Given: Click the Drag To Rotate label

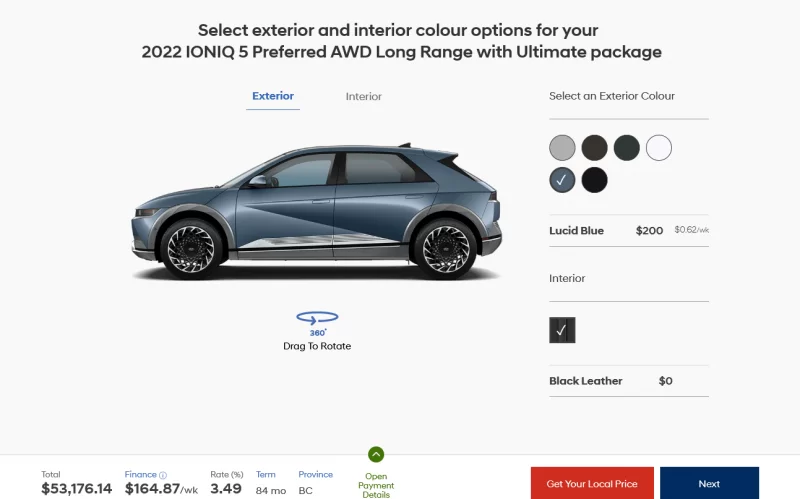Looking at the screenshot, I should click(317, 346).
